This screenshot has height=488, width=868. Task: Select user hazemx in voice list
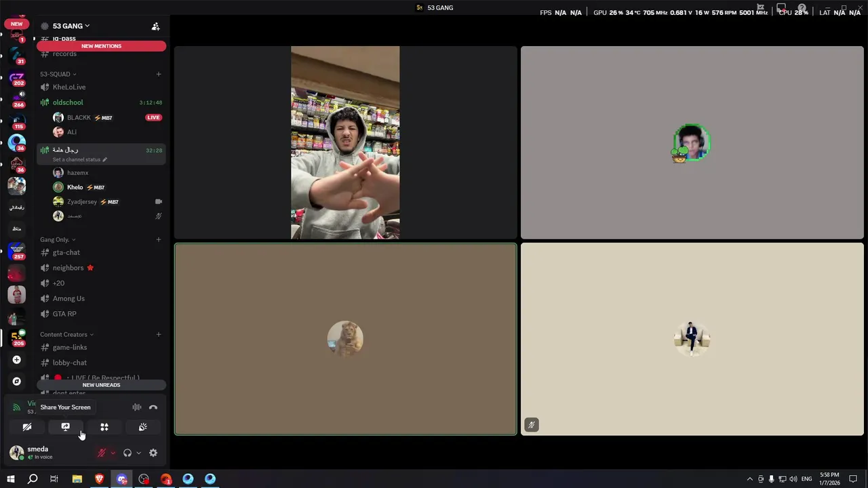click(78, 173)
